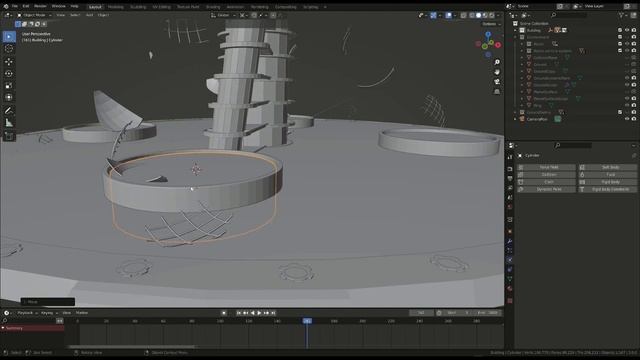Screen dimensions: 640x360
Task: Click the timeline playhead frame marker
Action: point(307,321)
